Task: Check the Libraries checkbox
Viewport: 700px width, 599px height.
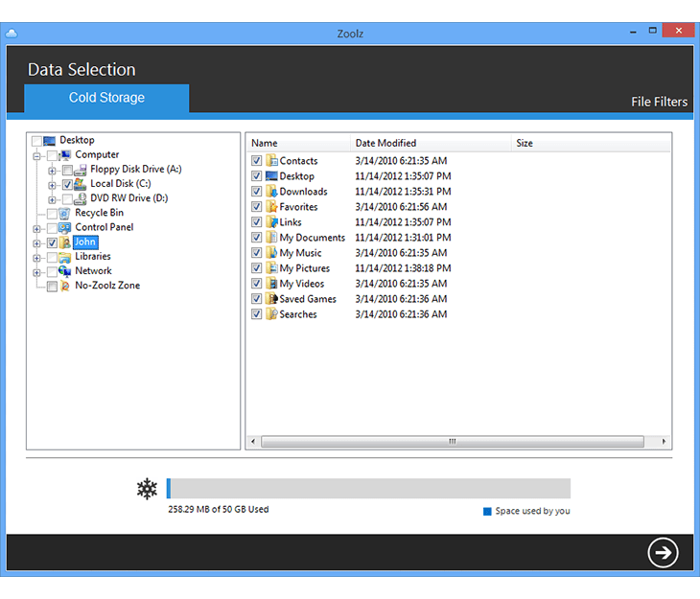Action: coord(52,258)
